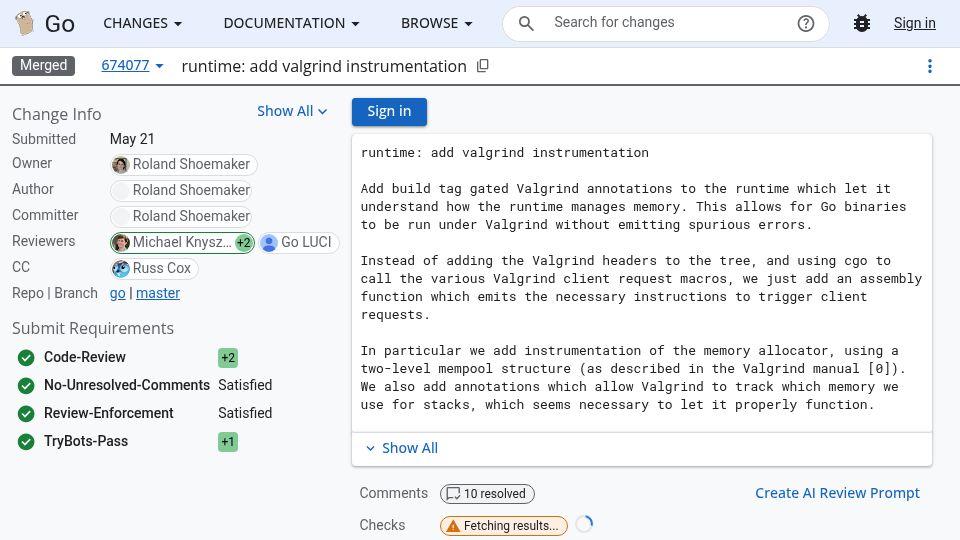Click the comment bubble icon in 10 resolved chip
The image size is (960, 540).
453,494
